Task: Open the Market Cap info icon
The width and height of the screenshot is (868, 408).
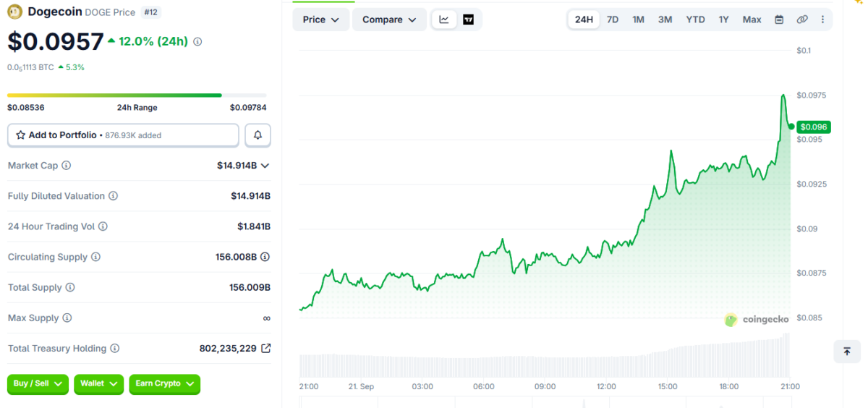Action: [67, 166]
